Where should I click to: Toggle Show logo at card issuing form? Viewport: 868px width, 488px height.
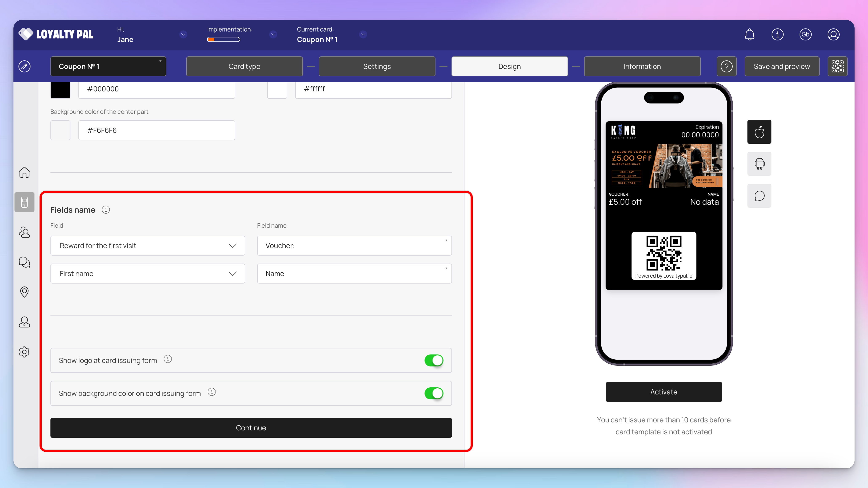434,360
